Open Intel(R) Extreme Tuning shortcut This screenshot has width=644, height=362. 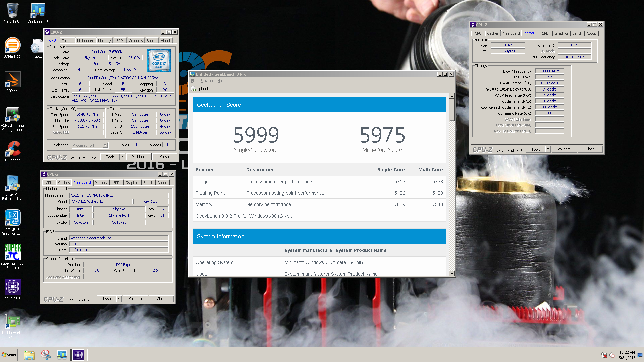click(x=12, y=188)
